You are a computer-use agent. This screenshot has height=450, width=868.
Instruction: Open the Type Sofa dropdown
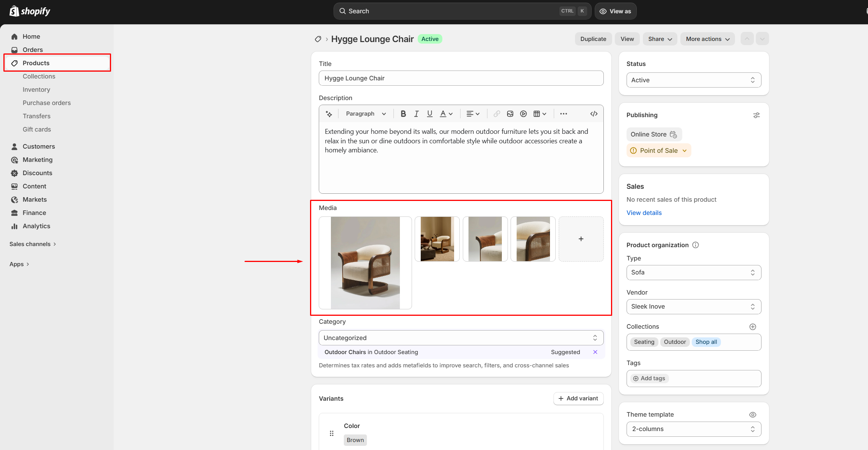[x=694, y=273]
